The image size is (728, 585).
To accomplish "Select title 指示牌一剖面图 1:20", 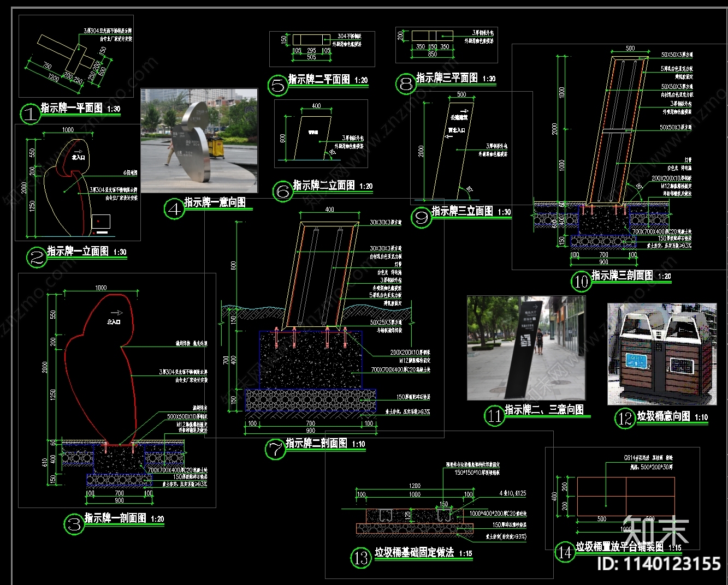I will click(x=124, y=518).
